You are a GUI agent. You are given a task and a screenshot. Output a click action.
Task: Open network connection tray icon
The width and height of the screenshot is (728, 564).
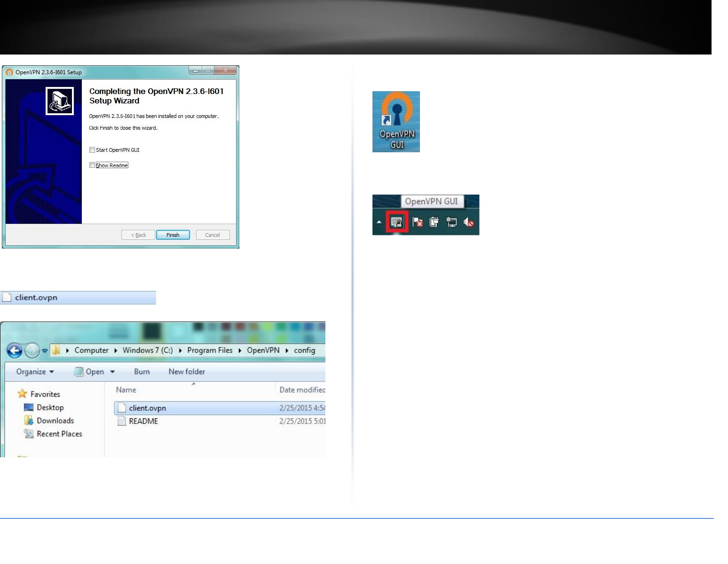[x=451, y=222]
